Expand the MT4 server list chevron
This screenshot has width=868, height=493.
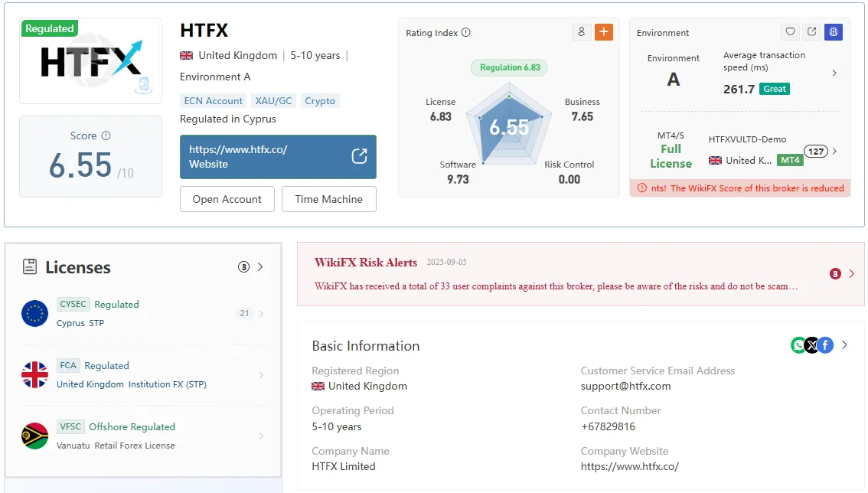(x=834, y=152)
